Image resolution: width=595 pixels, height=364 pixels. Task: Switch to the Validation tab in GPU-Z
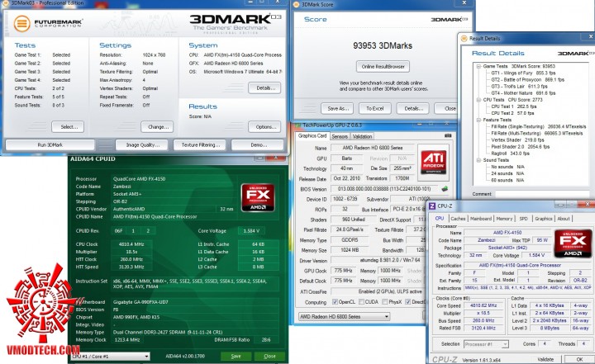tap(362, 136)
